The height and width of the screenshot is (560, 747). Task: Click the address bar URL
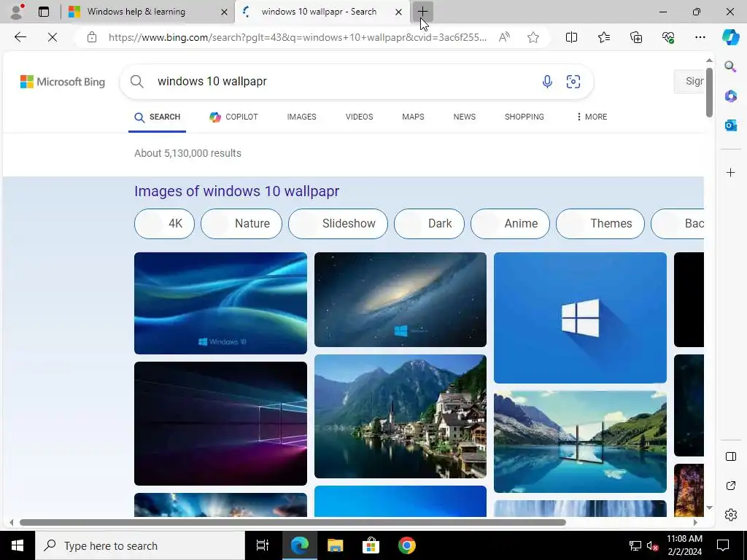(x=298, y=37)
